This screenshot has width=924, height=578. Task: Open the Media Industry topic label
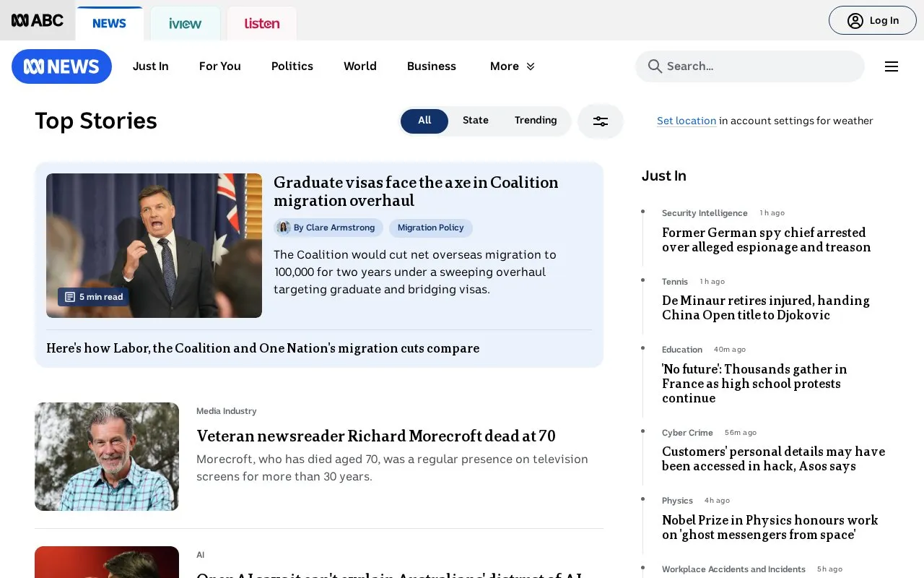[227, 411]
